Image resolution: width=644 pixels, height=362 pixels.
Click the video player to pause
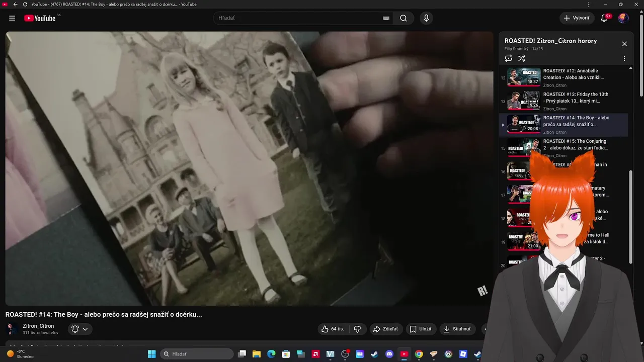click(x=249, y=168)
